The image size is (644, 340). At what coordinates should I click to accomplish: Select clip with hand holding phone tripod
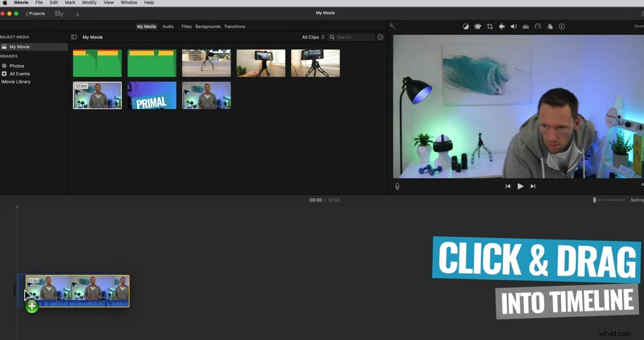coord(261,63)
